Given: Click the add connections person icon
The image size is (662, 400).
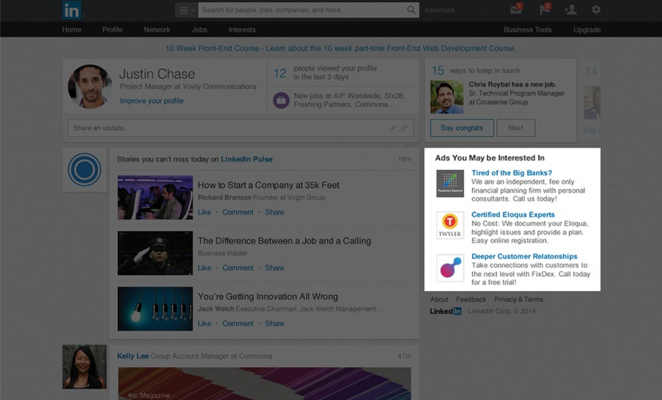Looking at the screenshot, I should [x=571, y=9].
